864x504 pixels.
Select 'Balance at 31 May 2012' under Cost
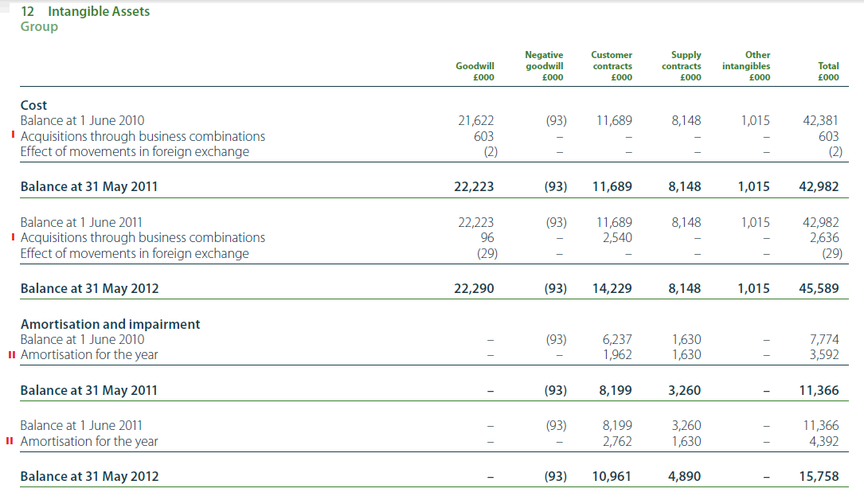point(89,289)
